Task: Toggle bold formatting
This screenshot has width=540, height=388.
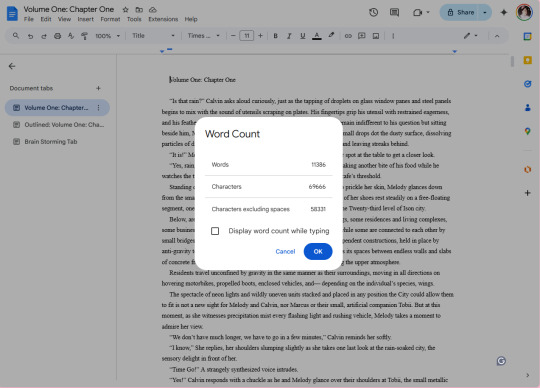Action: [276, 36]
